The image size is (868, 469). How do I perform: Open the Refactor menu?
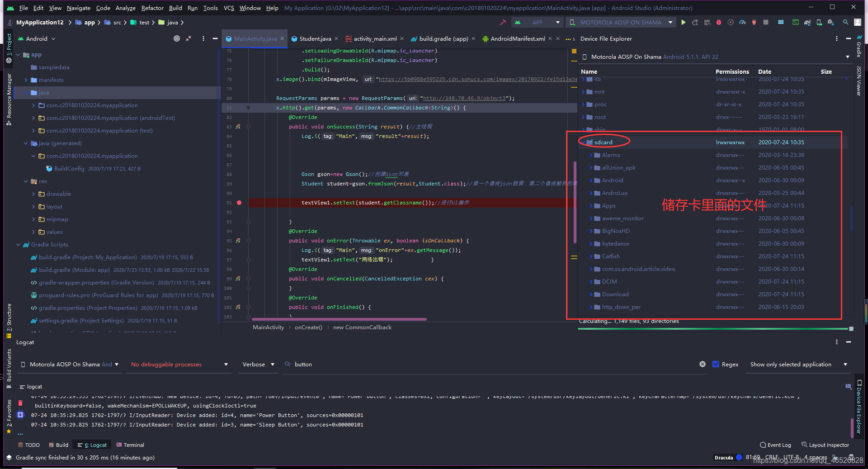pos(152,8)
